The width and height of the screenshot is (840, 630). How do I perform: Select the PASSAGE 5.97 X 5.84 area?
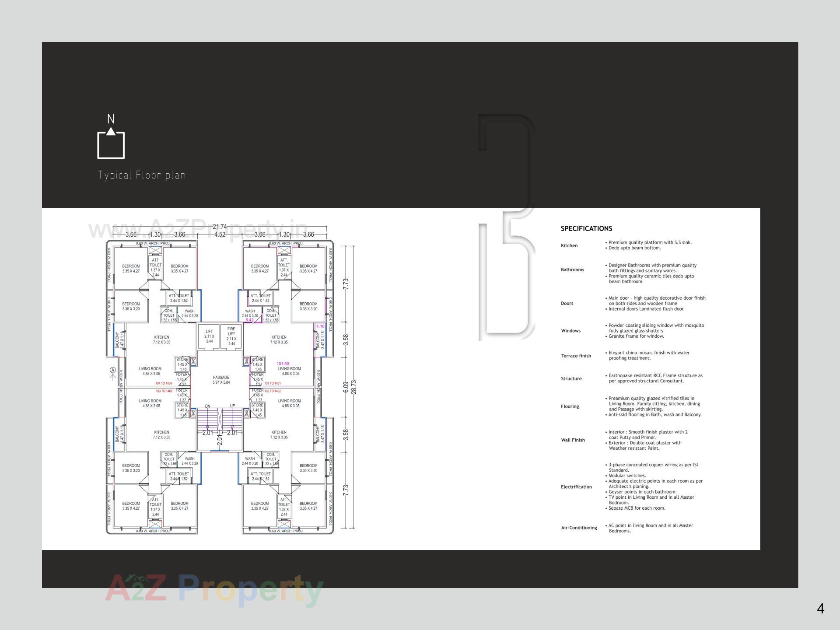click(x=220, y=380)
